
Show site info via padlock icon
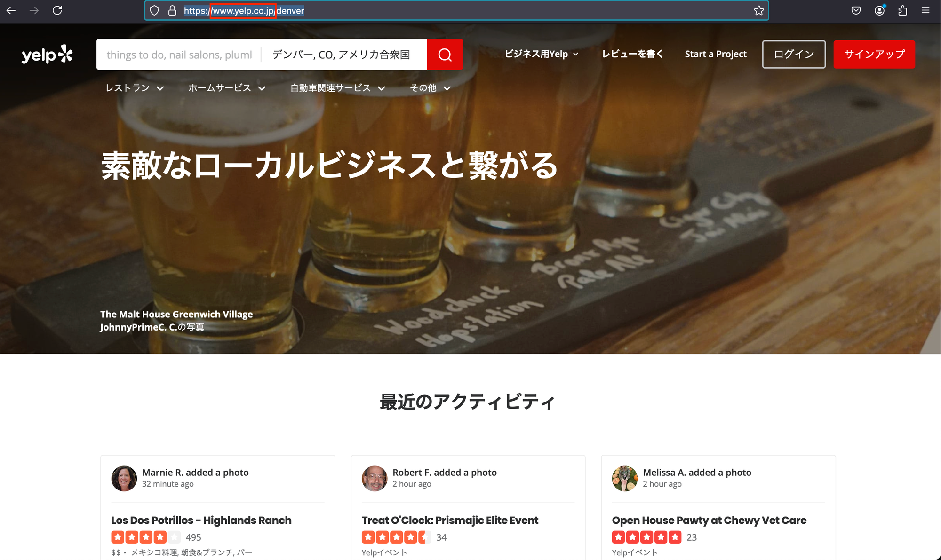pos(172,10)
